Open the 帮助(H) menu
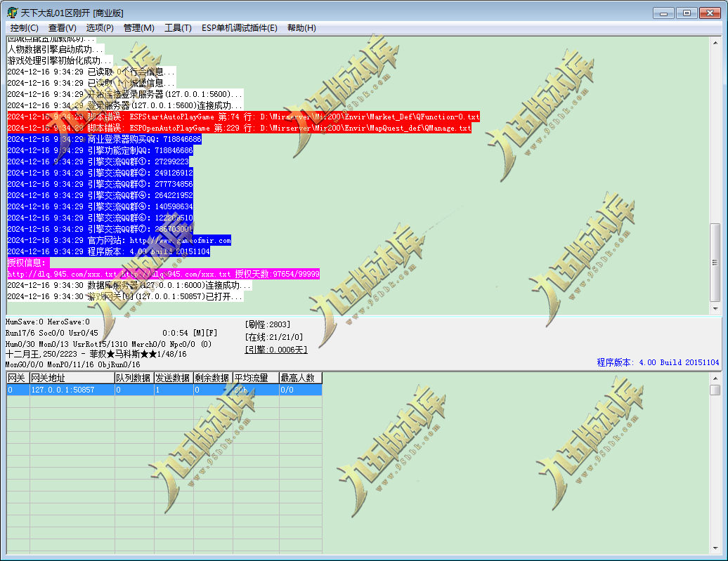This screenshot has width=728, height=561. (x=301, y=28)
